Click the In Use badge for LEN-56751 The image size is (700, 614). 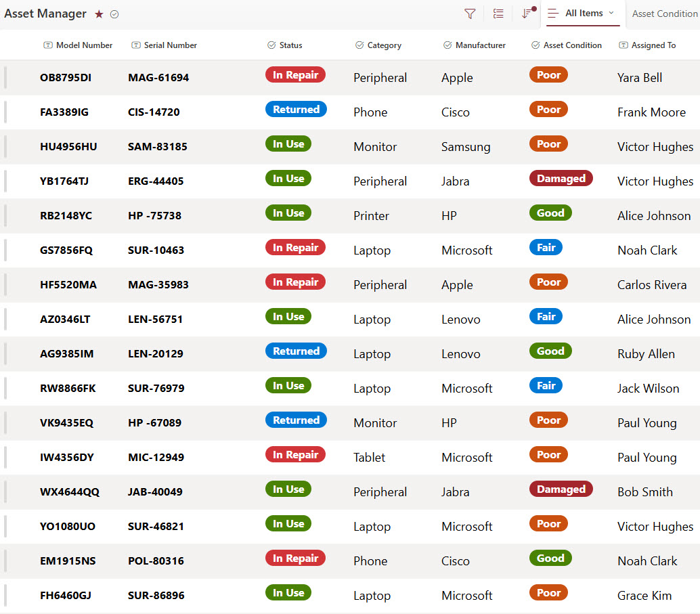pos(288,317)
